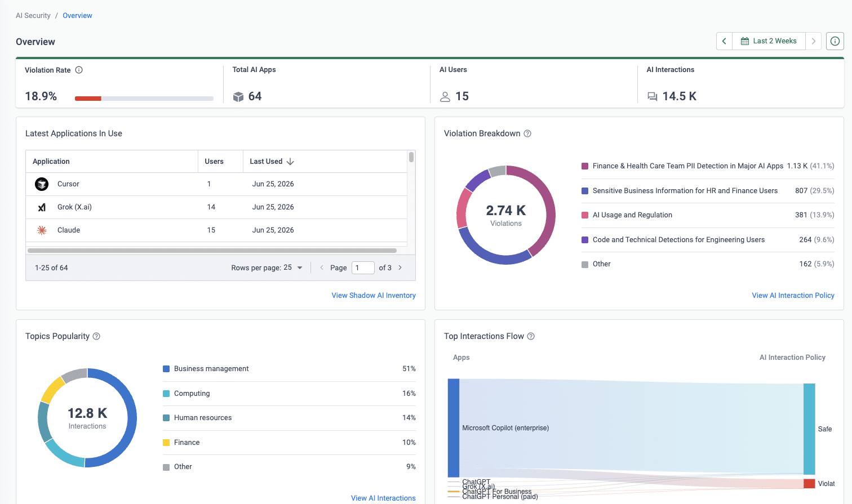Go to the next table page arrow
The width and height of the screenshot is (852, 504).
tap(400, 267)
